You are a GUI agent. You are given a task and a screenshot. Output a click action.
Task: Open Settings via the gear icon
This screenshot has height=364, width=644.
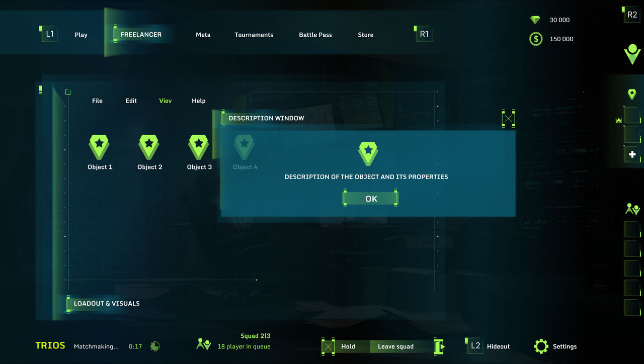click(541, 346)
